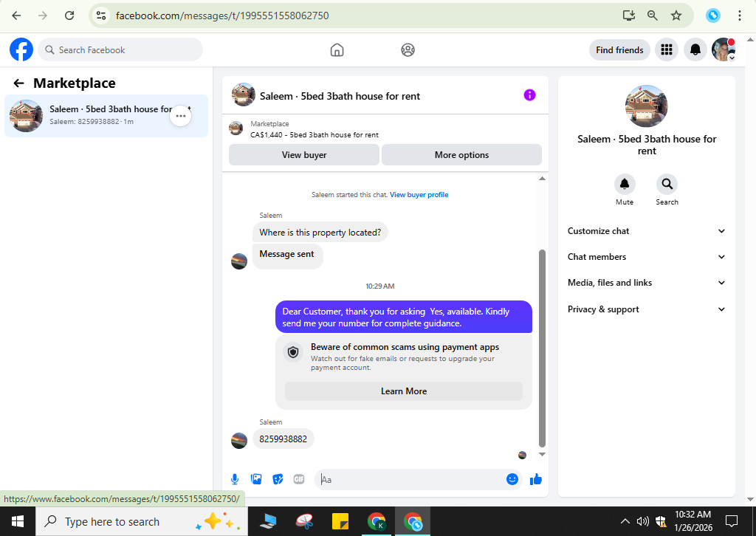Screen dimensions: 756x536
Task: Click the seen-by small avatar indicator
Action: [x=522, y=455]
